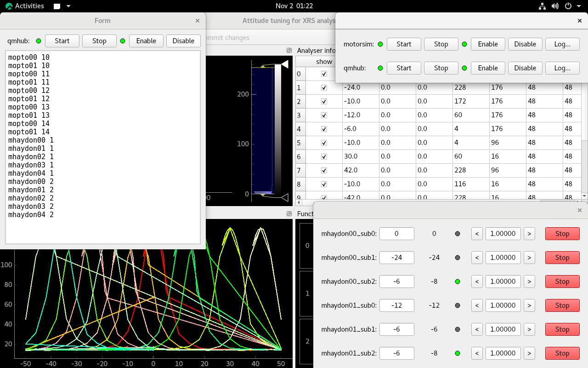Click the less-than arrow for mhaydon01_sub0
Image resolution: width=588 pixels, height=368 pixels.
(x=477, y=305)
